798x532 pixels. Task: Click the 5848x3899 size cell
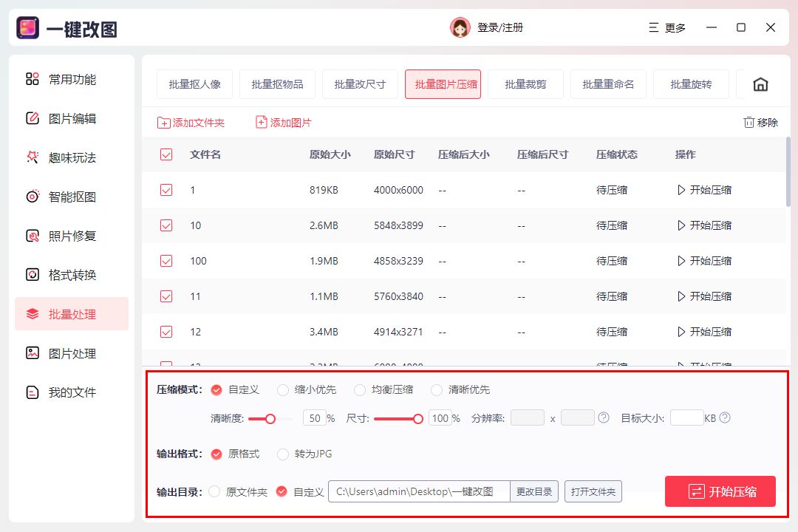click(398, 225)
